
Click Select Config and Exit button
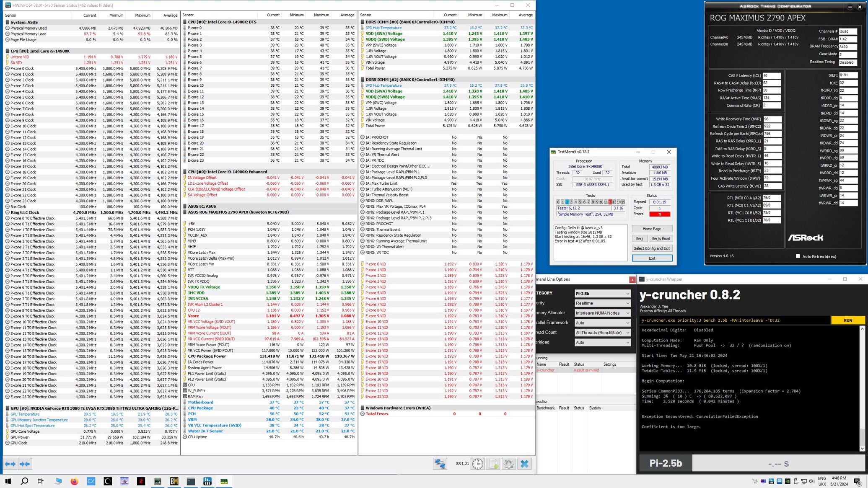tap(652, 248)
